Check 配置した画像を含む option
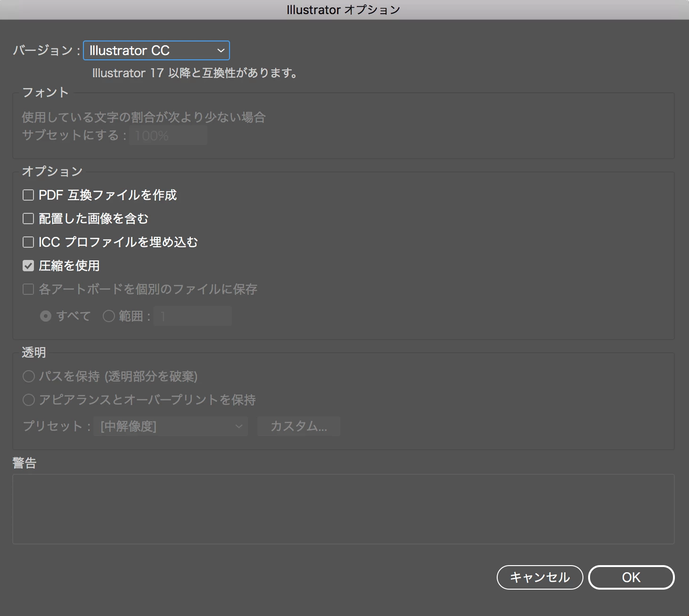Image resolution: width=689 pixels, height=616 pixels. coord(28,219)
